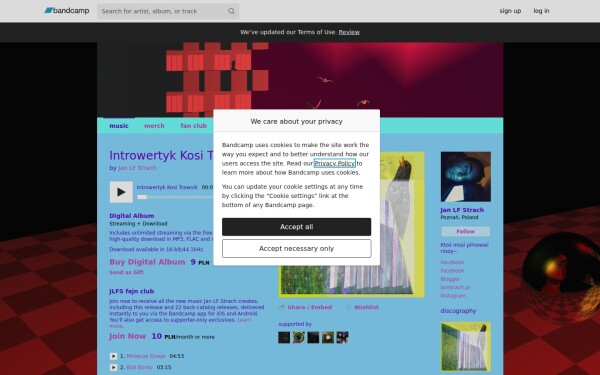Open the discography album thumbnail

tap(466, 347)
